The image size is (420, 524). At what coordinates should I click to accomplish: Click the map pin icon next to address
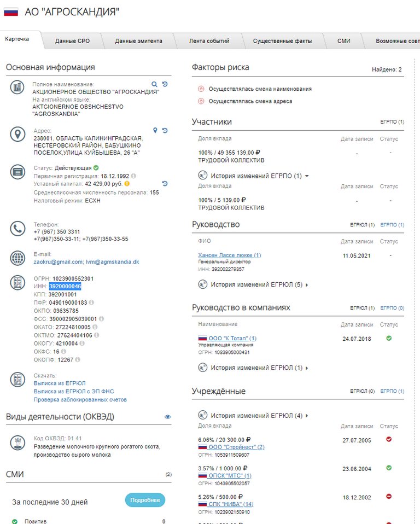[x=155, y=130]
